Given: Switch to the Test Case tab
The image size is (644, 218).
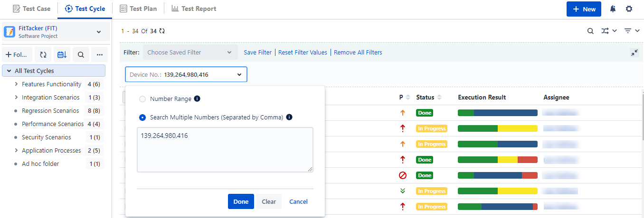Looking at the screenshot, I should point(31,9).
